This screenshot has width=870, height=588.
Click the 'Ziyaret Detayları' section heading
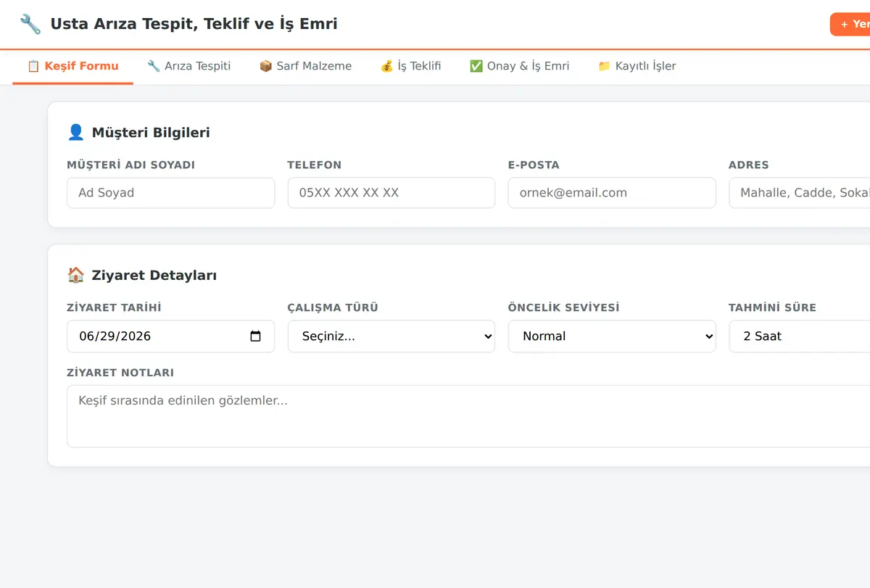coord(154,276)
